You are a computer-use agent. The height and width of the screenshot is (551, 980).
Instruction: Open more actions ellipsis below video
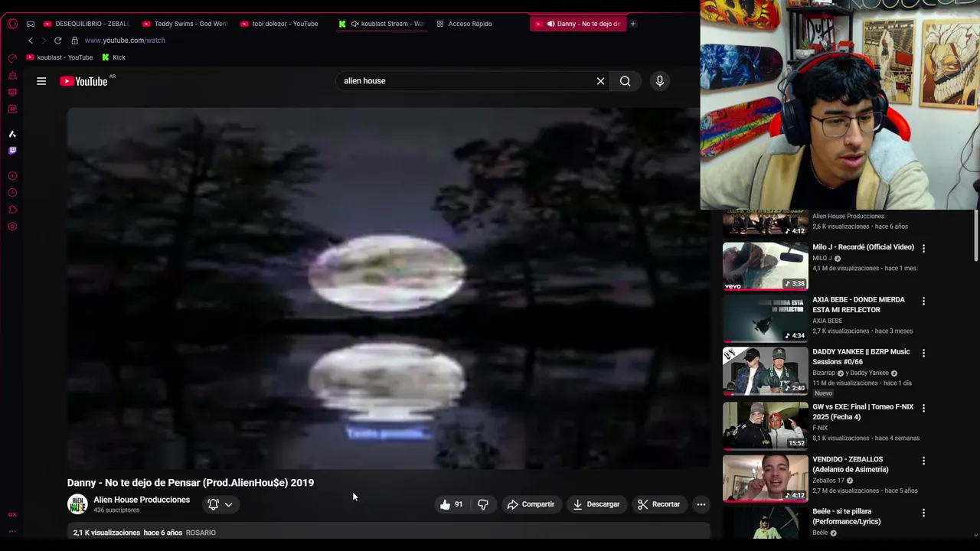(701, 504)
